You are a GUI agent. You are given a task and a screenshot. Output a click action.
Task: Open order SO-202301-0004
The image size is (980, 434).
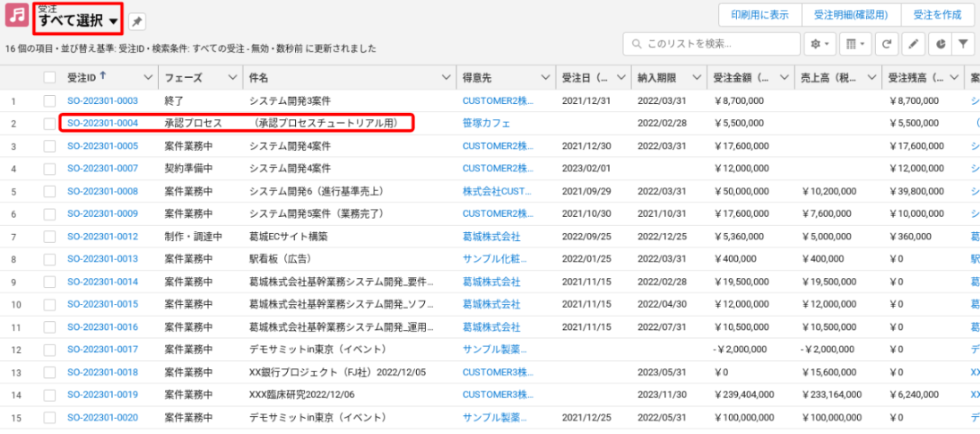pos(102,124)
